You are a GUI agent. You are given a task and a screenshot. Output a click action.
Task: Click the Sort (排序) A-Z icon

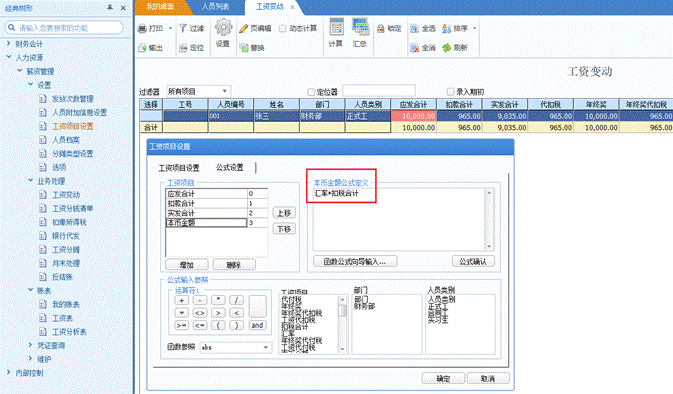click(446, 28)
